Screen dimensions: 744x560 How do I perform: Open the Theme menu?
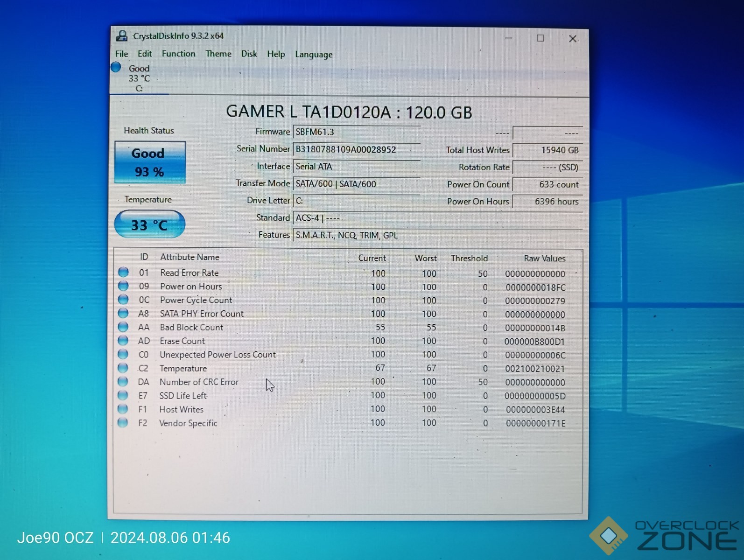(218, 54)
